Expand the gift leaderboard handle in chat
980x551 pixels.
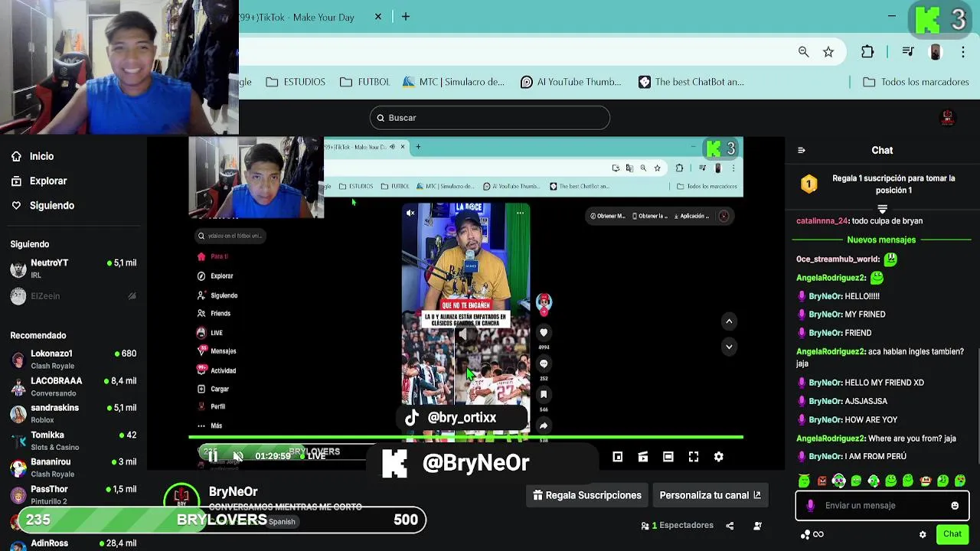882,209
